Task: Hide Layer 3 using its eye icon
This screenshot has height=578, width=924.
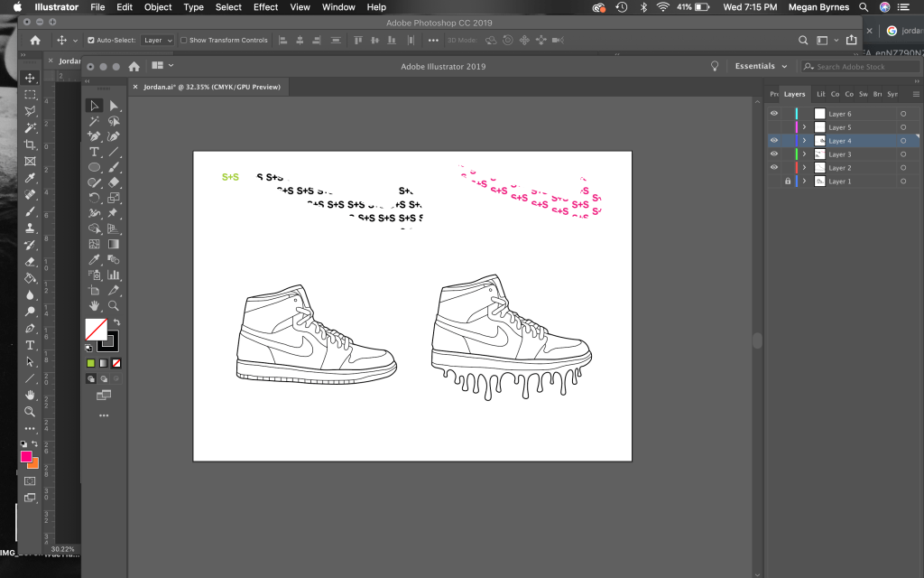Action: (773, 154)
